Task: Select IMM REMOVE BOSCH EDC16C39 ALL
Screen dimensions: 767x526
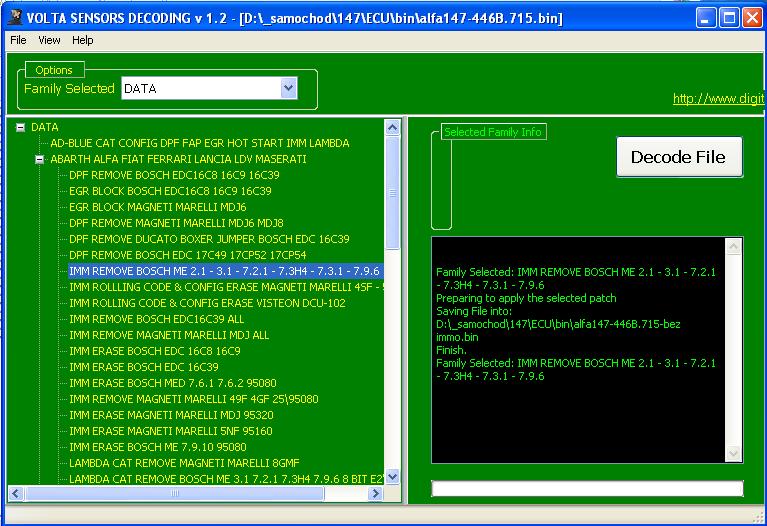Action: pyautogui.click(x=156, y=319)
